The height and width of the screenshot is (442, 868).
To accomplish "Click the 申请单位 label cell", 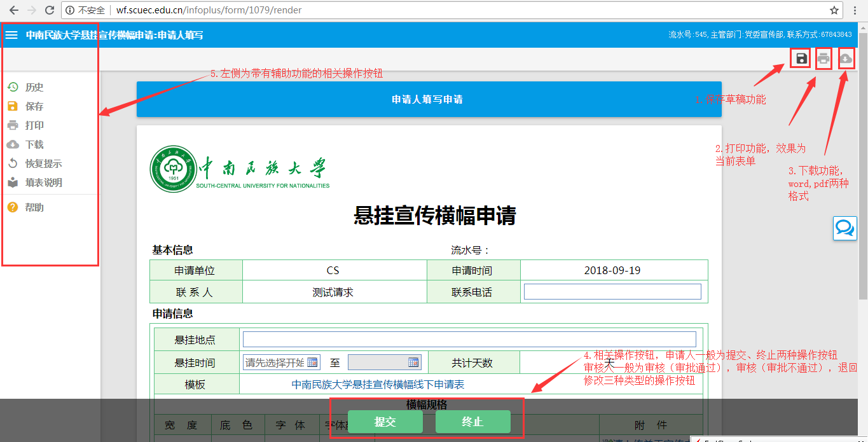I will click(196, 270).
